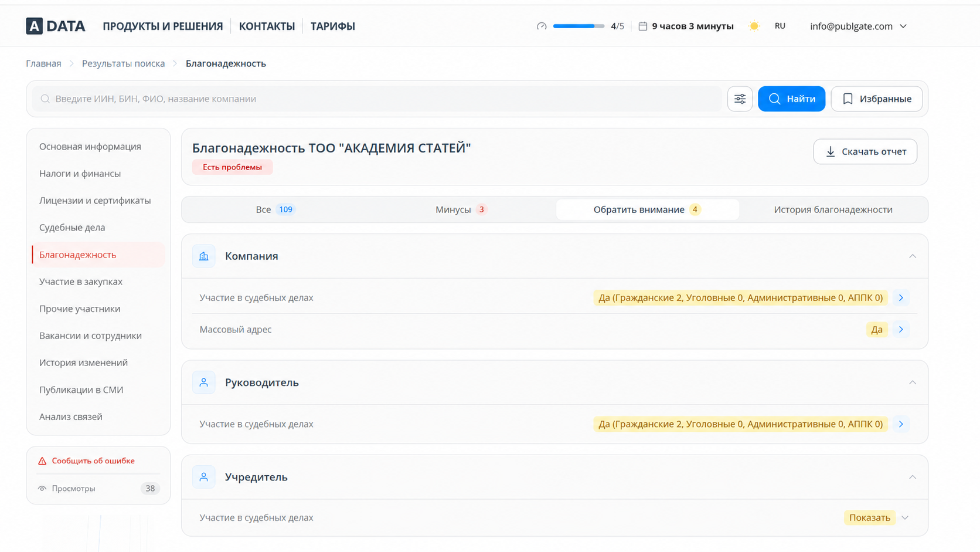980x552 pixels.
Task: Click the A DATA logo
Action: (x=56, y=26)
